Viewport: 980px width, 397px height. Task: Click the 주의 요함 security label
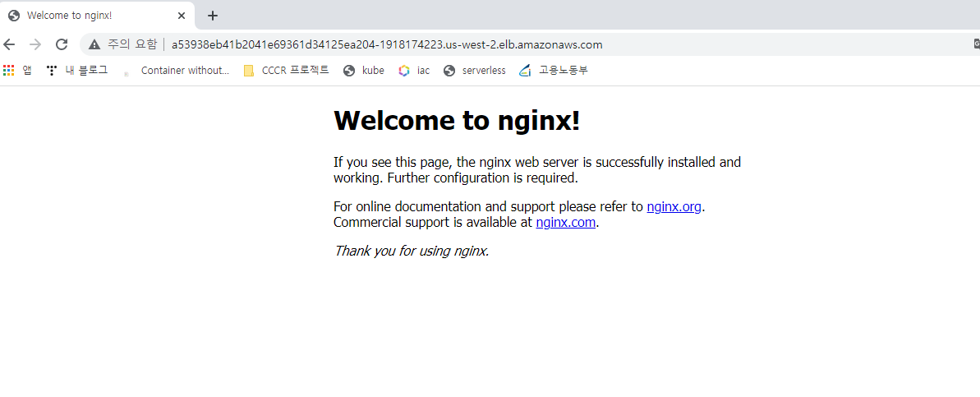point(132,44)
